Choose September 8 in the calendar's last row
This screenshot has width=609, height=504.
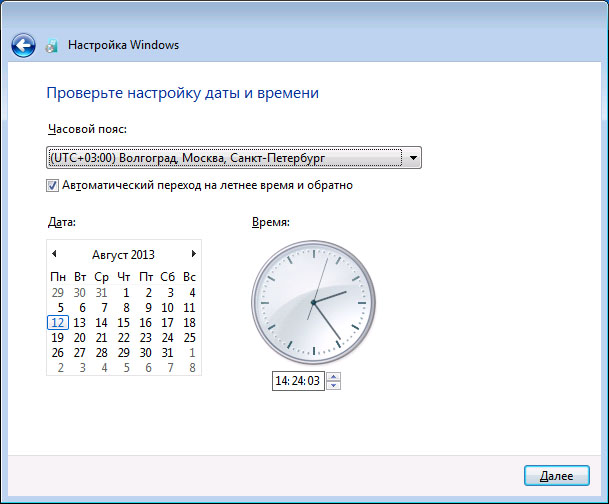(190, 368)
